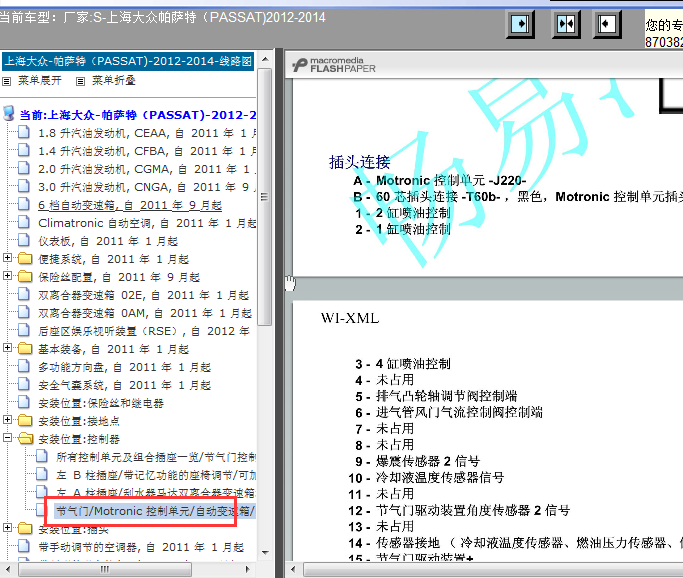Click tree horizontal scrollbar left arrow
Viewport: 683px width, 578px height.
tap(7, 569)
